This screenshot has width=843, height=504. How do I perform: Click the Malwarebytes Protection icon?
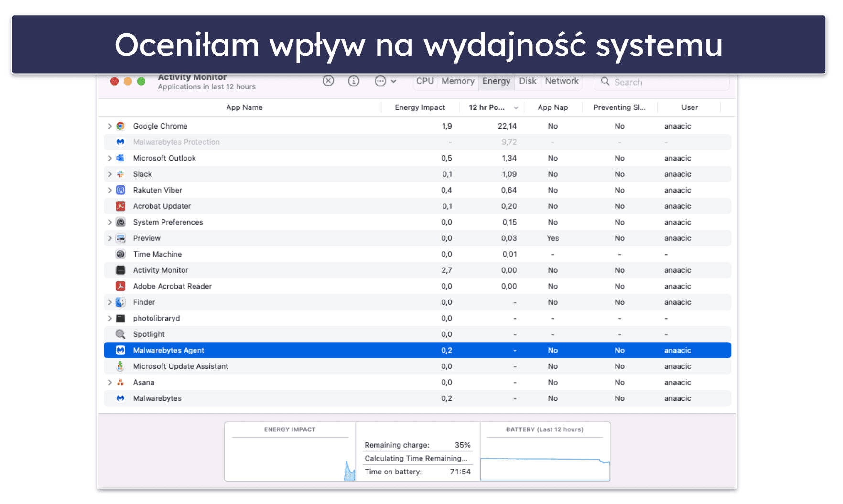(120, 142)
